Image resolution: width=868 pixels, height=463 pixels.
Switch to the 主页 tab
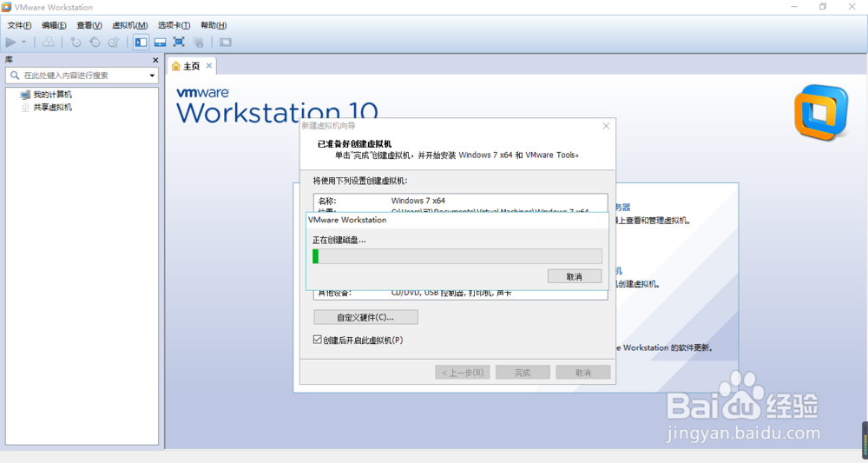(x=192, y=67)
